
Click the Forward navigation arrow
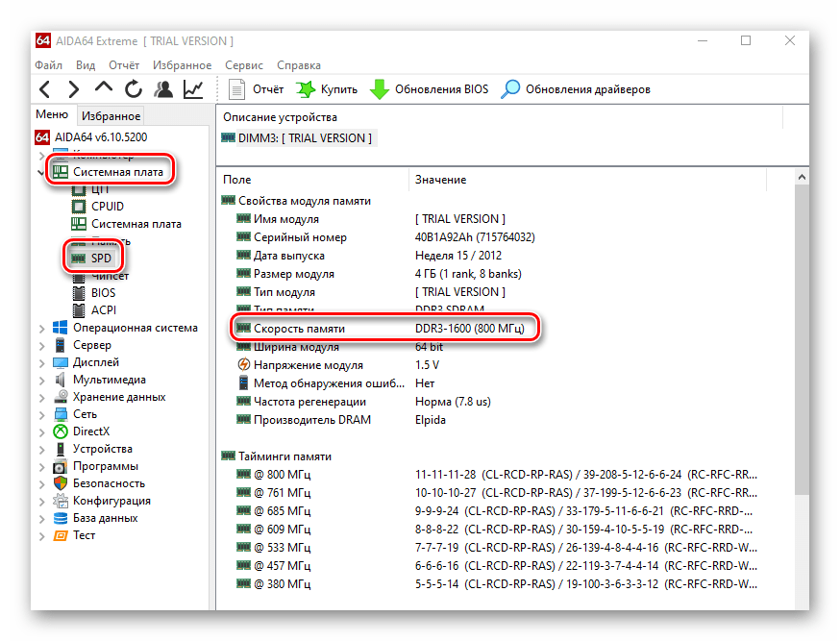[x=74, y=89]
